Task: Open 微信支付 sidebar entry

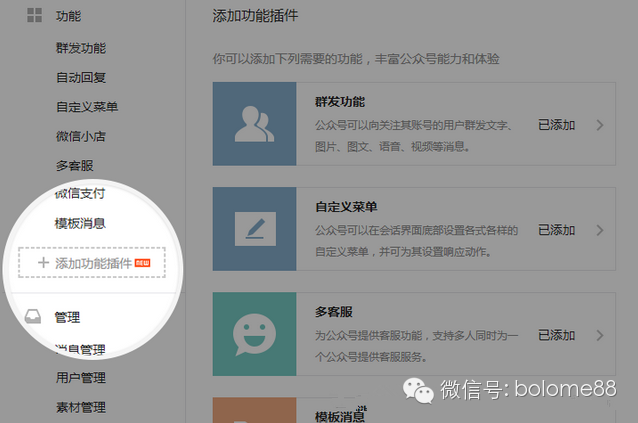Action: pyautogui.click(x=80, y=193)
